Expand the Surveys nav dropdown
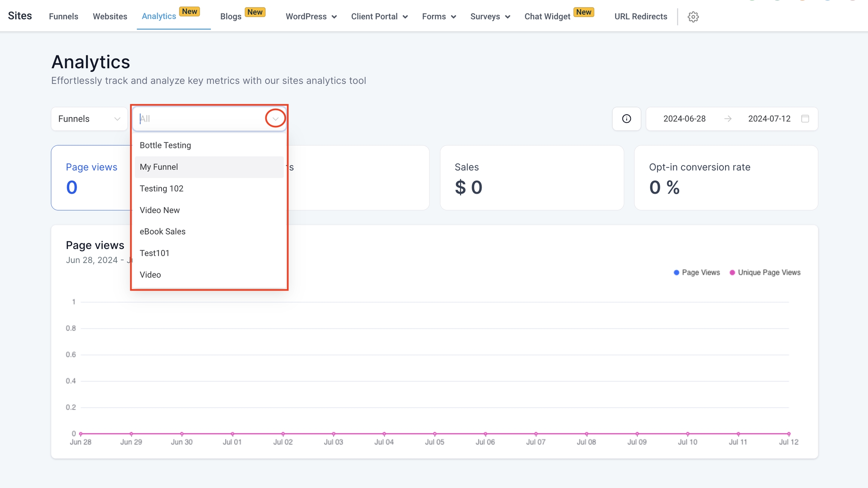Screen dimensions: 868x488 point(490,17)
